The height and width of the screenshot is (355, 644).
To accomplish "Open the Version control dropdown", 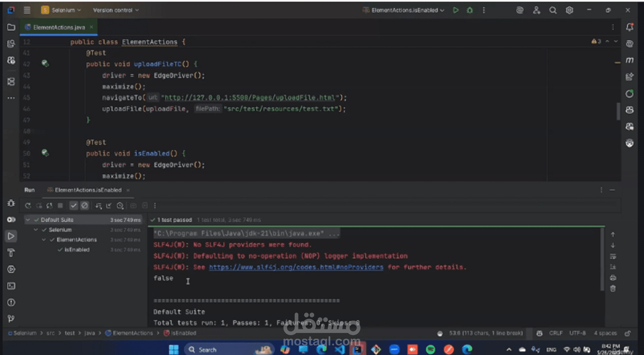I will tap(116, 10).
